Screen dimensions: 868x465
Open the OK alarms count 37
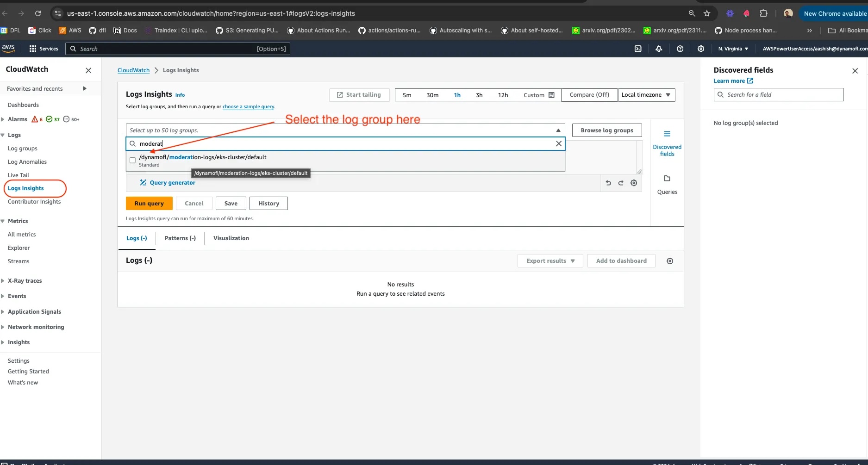coord(53,119)
